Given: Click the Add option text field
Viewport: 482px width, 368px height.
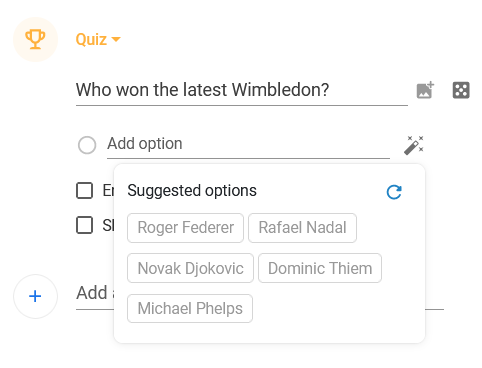Looking at the screenshot, I should [248, 145].
